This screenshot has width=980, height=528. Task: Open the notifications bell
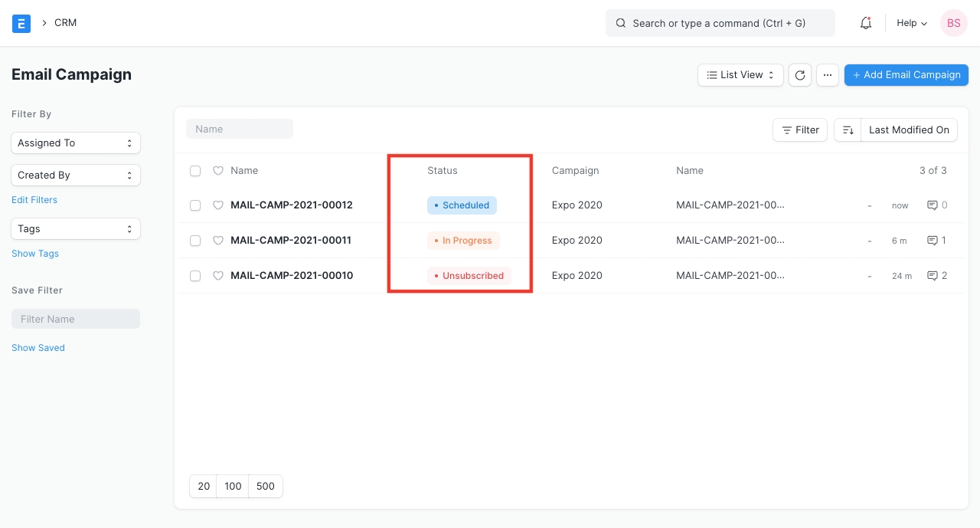point(866,23)
